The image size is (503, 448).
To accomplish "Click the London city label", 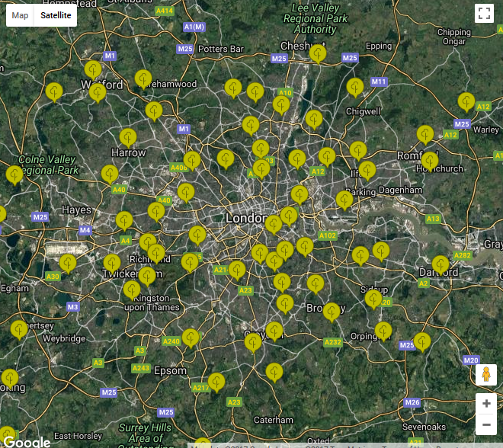I will (246, 219).
